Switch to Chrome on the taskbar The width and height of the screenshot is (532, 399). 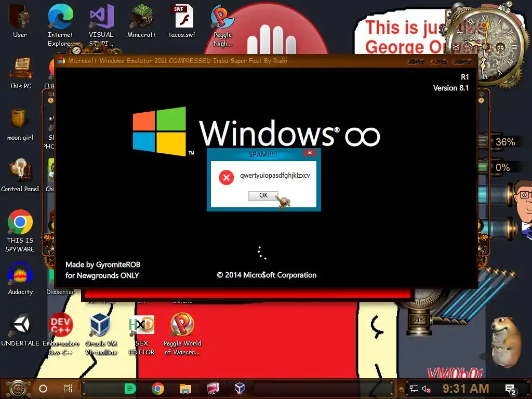(x=158, y=389)
